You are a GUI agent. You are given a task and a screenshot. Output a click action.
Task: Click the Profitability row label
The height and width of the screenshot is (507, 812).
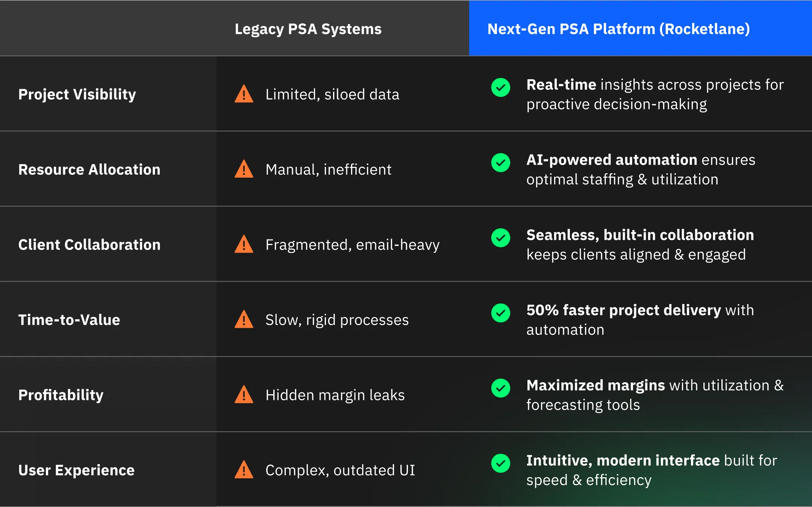point(61,395)
